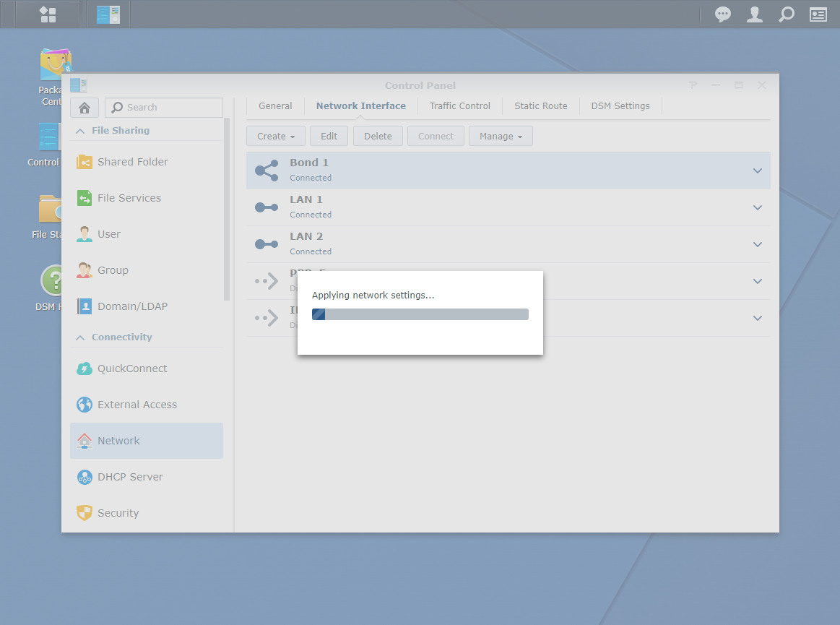Switch to the Traffic Control tab

459,106
